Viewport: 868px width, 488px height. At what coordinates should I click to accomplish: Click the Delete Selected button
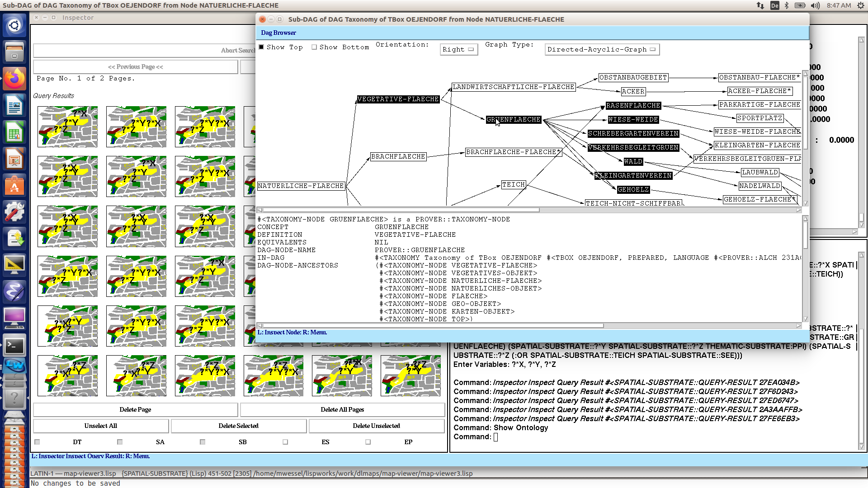pyautogui.click(x=238, y=426)
